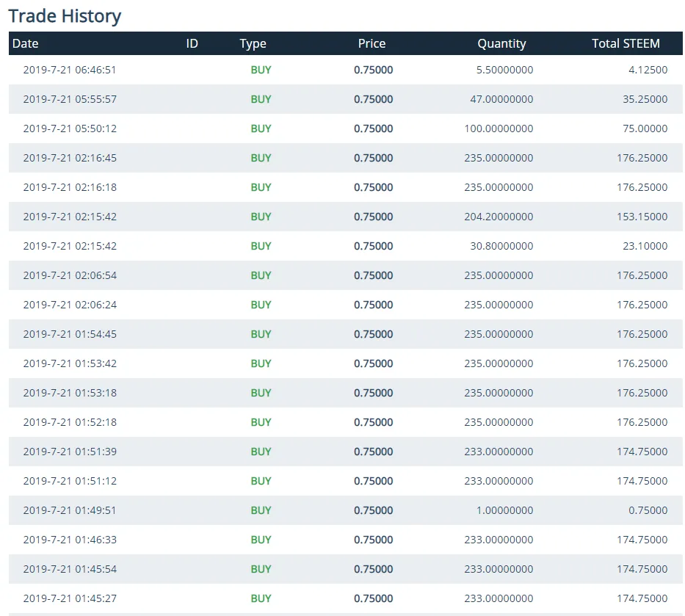Screen dimensions: 685x616
Task: Click the Price column header
Action: (372, 43)
